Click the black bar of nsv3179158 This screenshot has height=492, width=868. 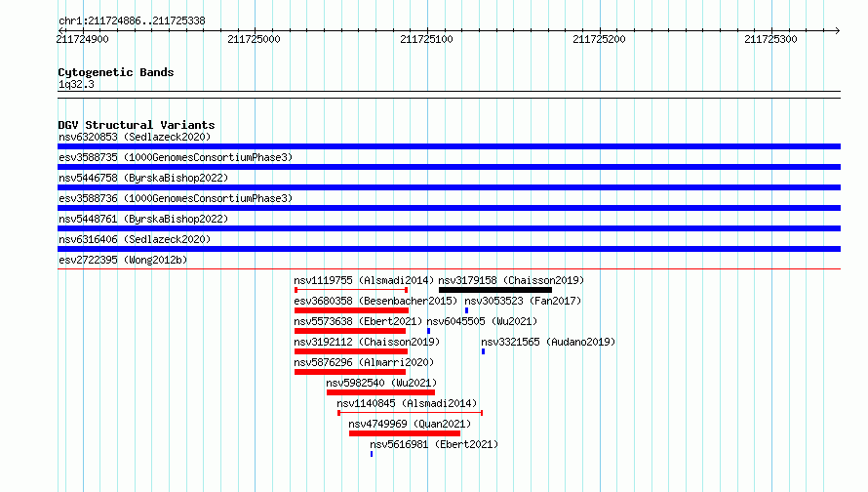tap(495, 290)
